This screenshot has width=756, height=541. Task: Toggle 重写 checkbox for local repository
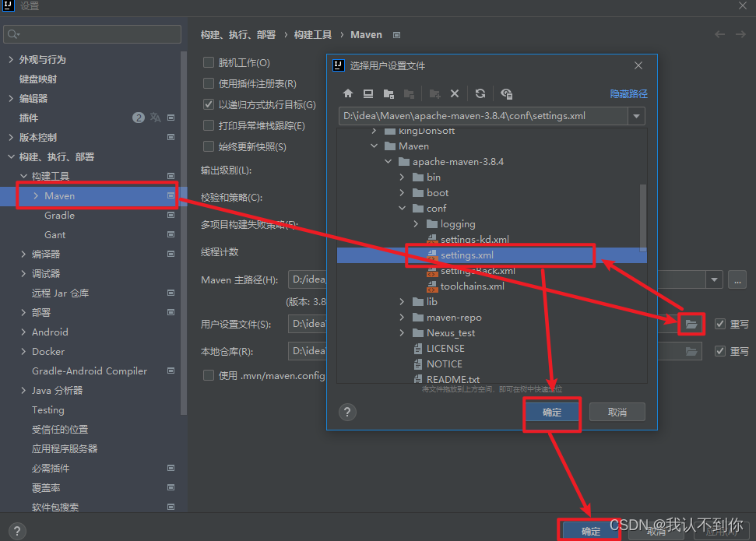720,351
